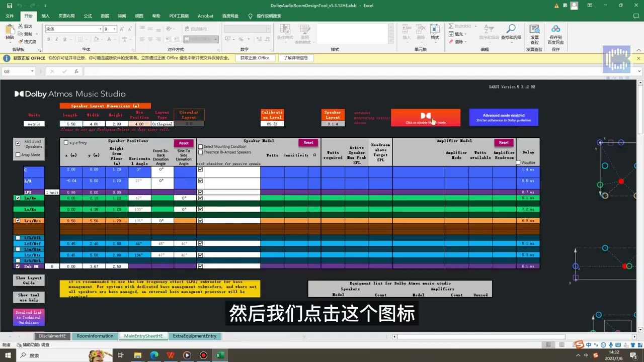644x362 pixels.
Task: Click Find and Select magnifier icon
Action: (x=511, y=29)
